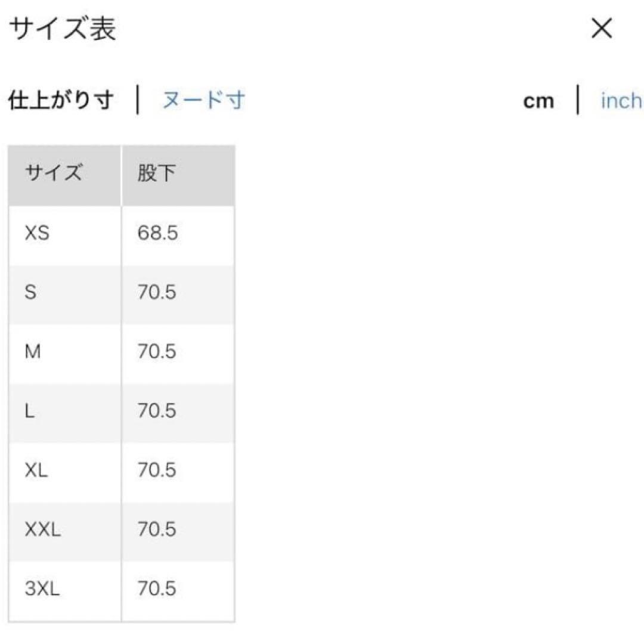644x644 pixels.
Task: Select the XXL size row label
Action: click(42, 530)
